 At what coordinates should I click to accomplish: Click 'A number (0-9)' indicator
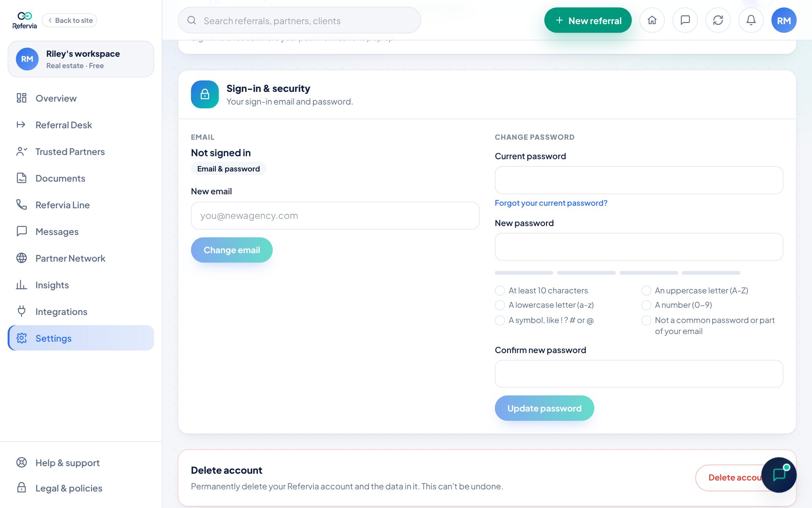point(646,305)
